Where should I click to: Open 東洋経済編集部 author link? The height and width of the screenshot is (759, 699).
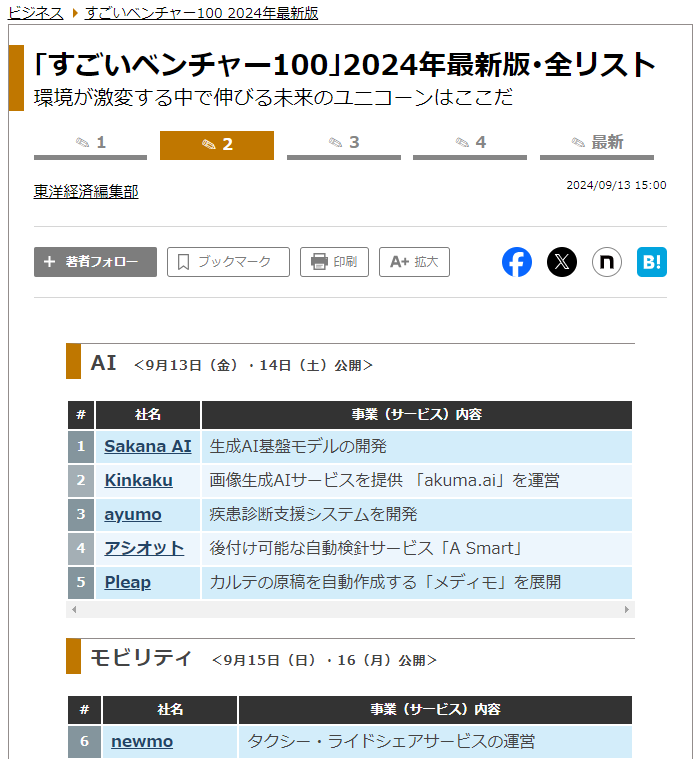pos(86,192)
